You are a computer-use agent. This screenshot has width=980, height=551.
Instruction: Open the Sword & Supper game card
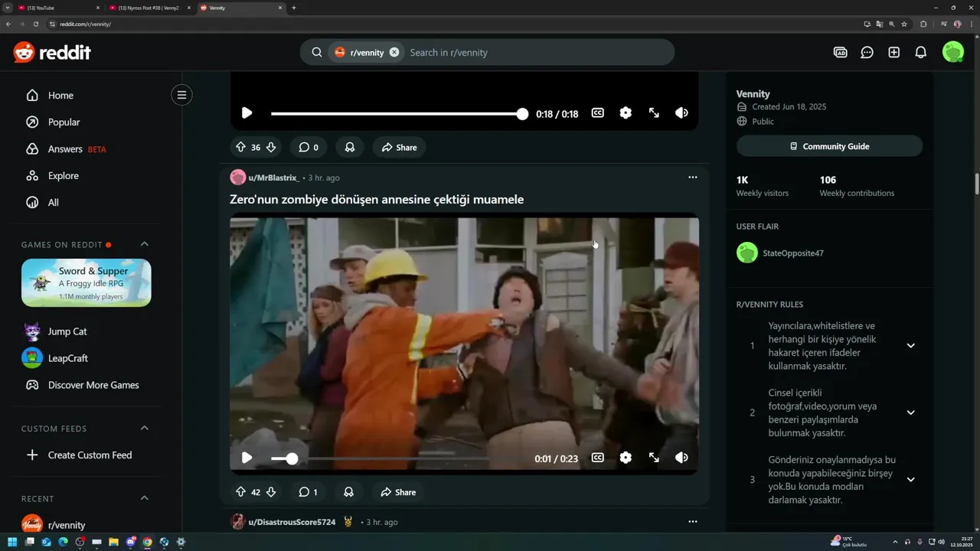87,282
